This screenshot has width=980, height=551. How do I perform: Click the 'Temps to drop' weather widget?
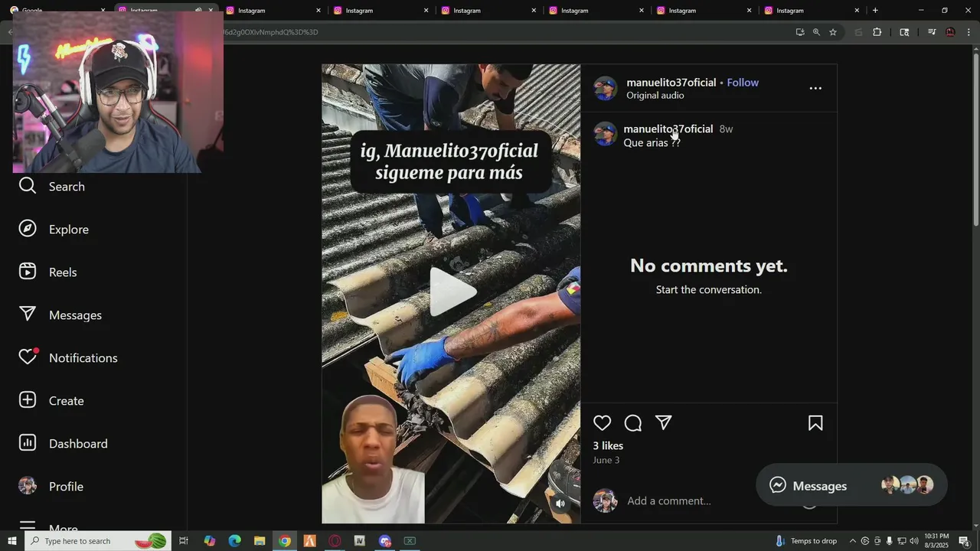pos(806,541)
